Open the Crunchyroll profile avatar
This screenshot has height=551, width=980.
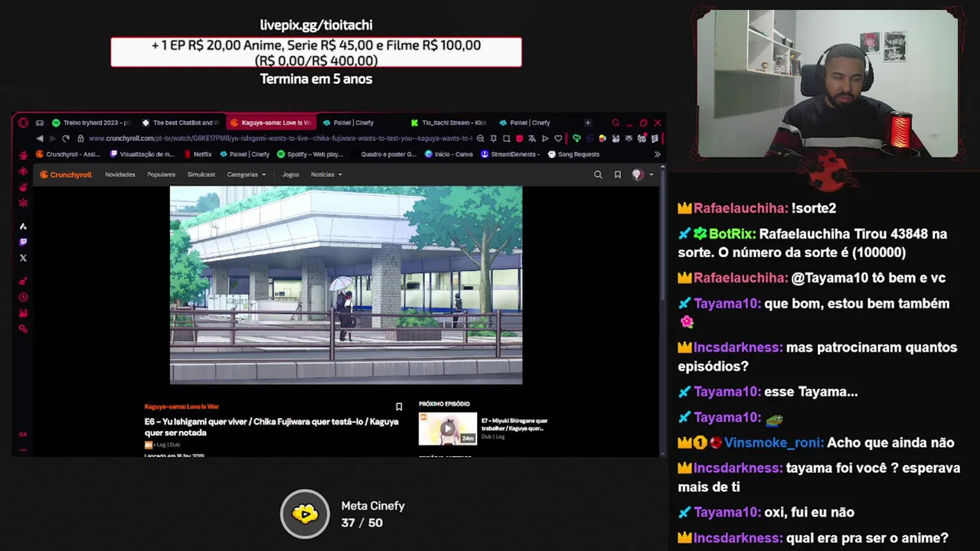[x=637, y=174]
